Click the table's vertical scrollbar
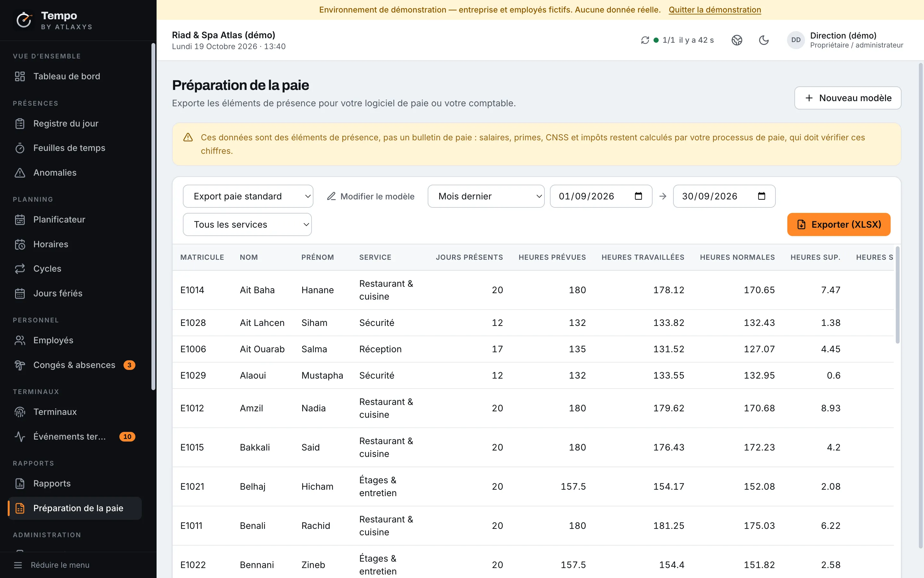The height and width of the screenshot is (578, 924). pos(898,295)
